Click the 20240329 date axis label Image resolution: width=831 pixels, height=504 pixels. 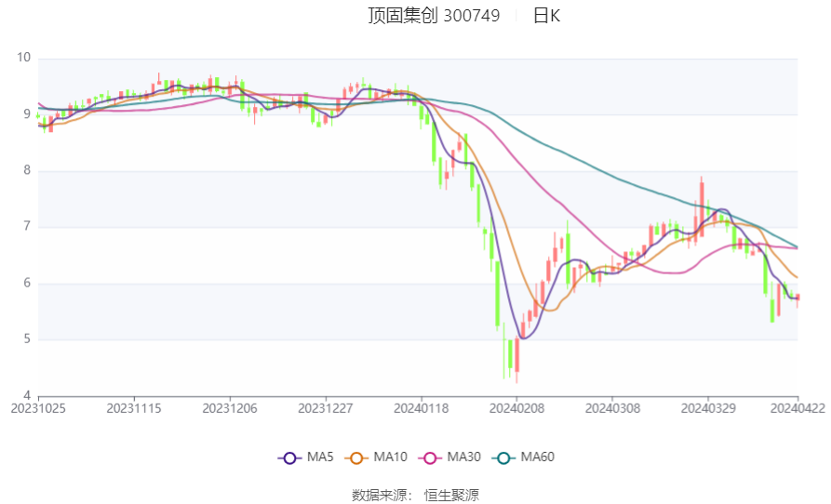[x=708, y=408]
